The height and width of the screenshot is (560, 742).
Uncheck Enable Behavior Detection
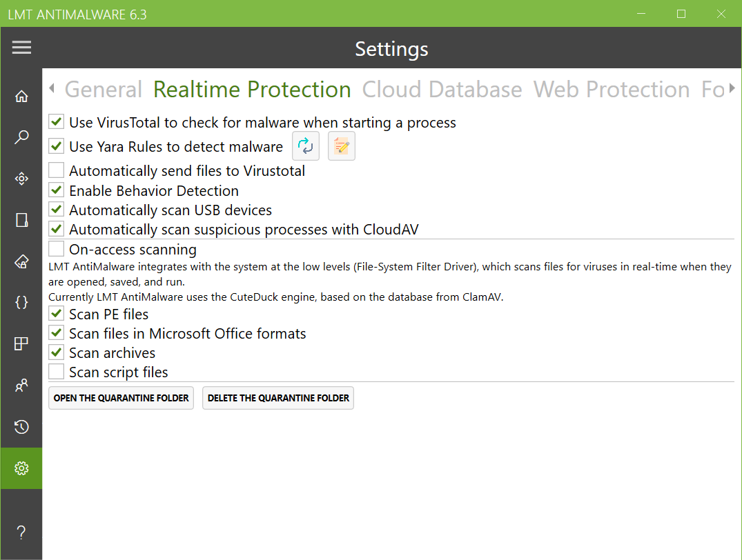click(57, 190)
